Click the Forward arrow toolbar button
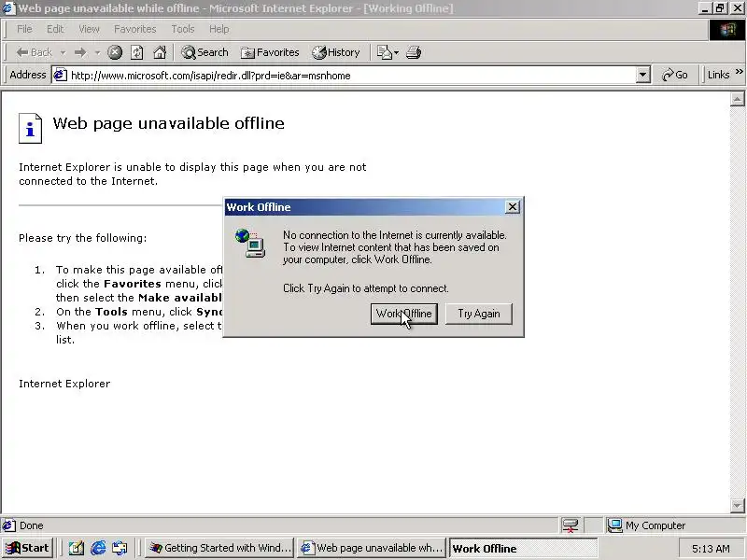Screen dimensions: 747x560 (x=80, y=52)
